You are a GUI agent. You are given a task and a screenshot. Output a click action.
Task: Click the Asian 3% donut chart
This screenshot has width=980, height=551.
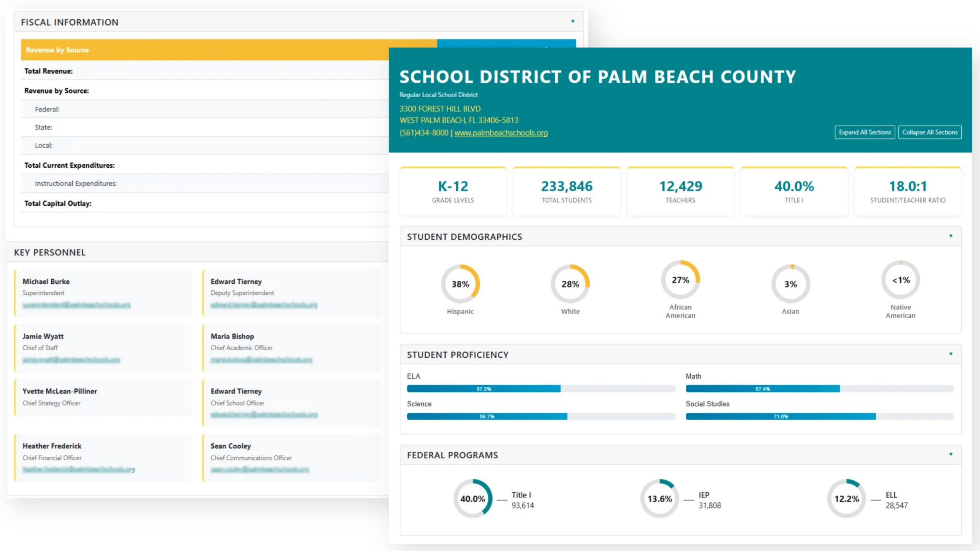791,284
